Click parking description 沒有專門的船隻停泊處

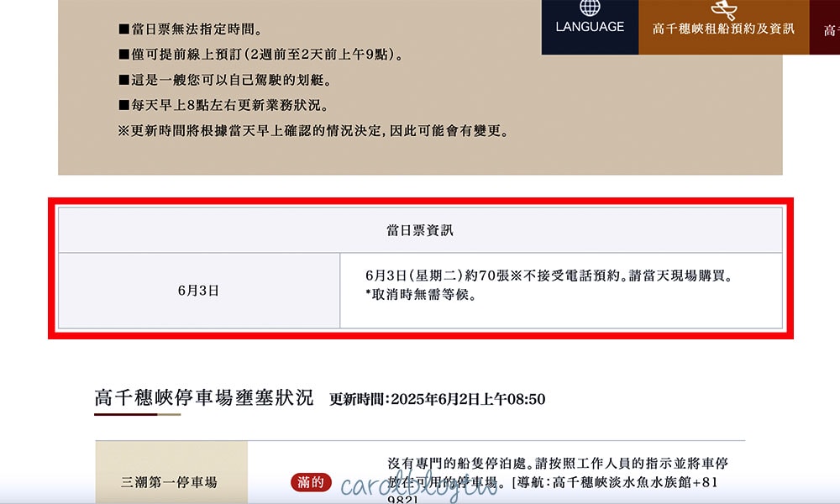(557, 480)
